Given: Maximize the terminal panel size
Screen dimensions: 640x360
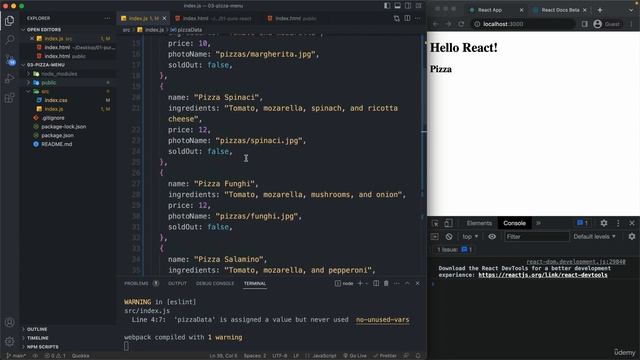Looking at the screenshot, I should (407, 283).
